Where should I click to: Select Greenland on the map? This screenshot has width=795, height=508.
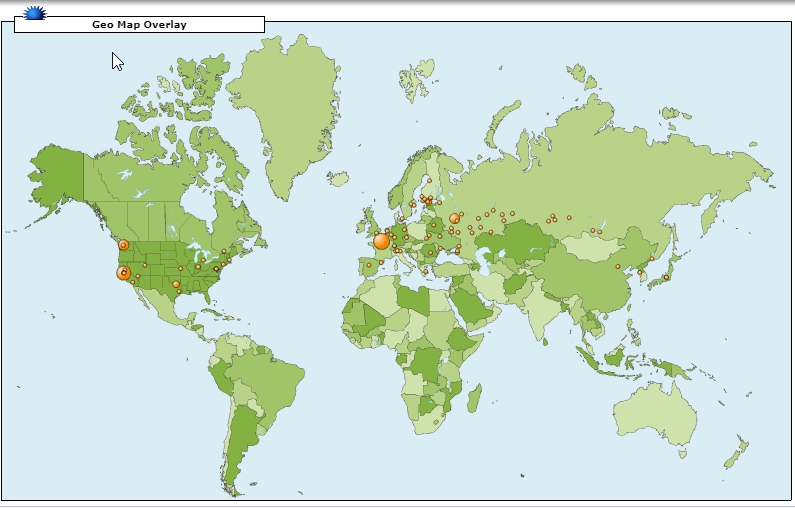289,112
